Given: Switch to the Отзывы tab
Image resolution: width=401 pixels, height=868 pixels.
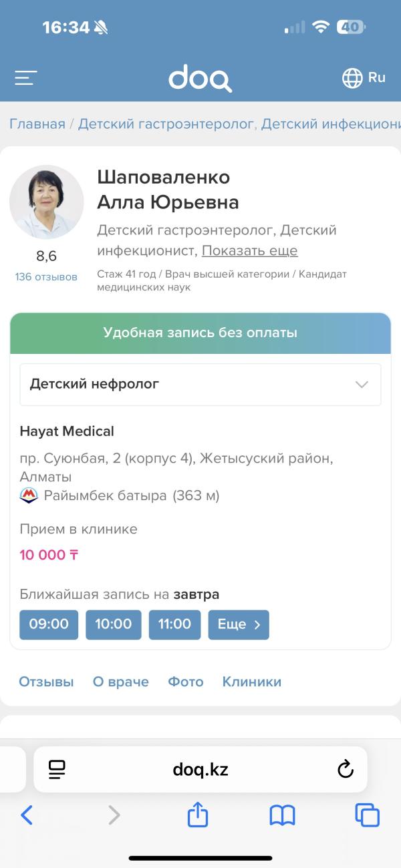Looking at the screenshot, I should pos(46,682).
